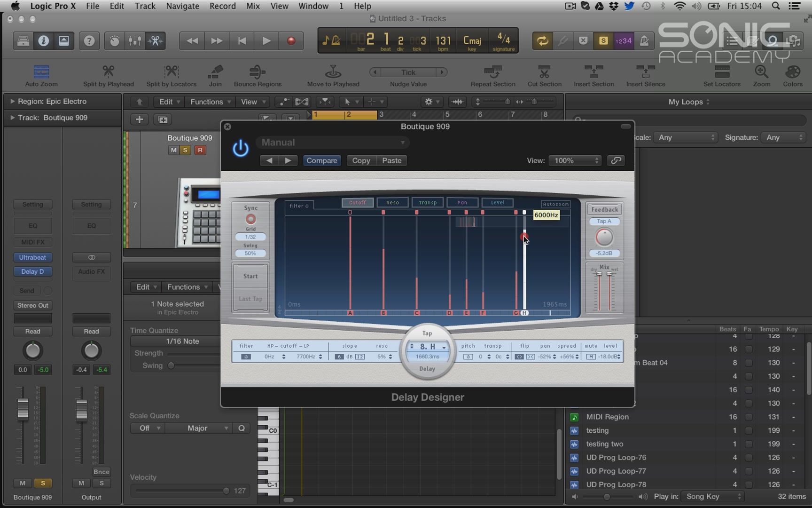Open the Library button in control bar
Screen dimensions: 812x508
(23, 41)
